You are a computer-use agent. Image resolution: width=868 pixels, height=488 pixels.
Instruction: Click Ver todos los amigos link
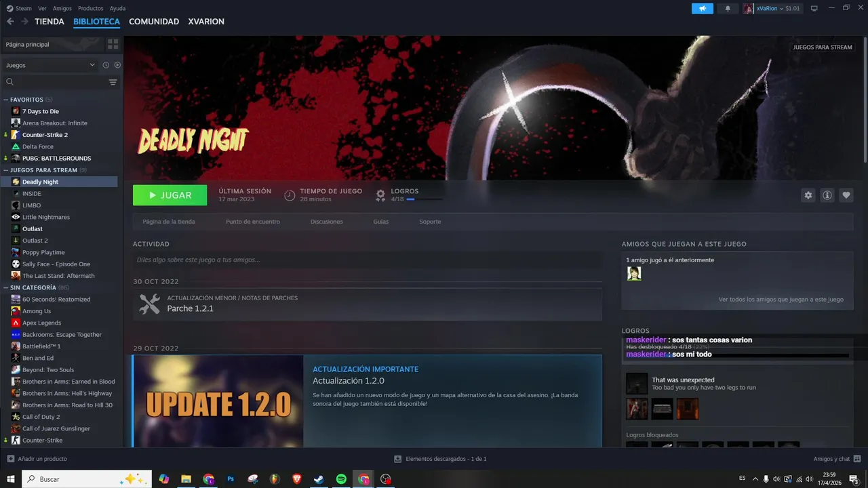781,300
